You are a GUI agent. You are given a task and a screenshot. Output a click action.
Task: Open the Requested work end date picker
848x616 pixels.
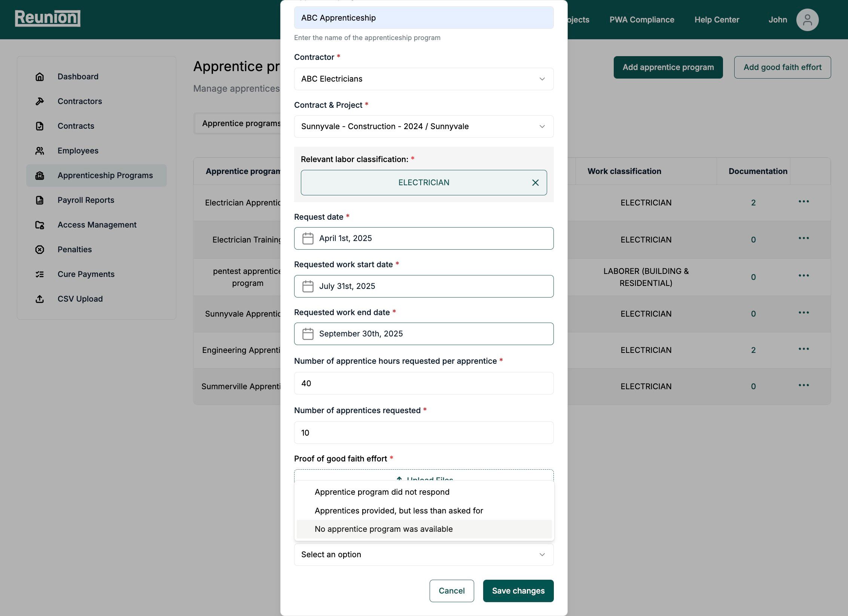tap(424, 334)
